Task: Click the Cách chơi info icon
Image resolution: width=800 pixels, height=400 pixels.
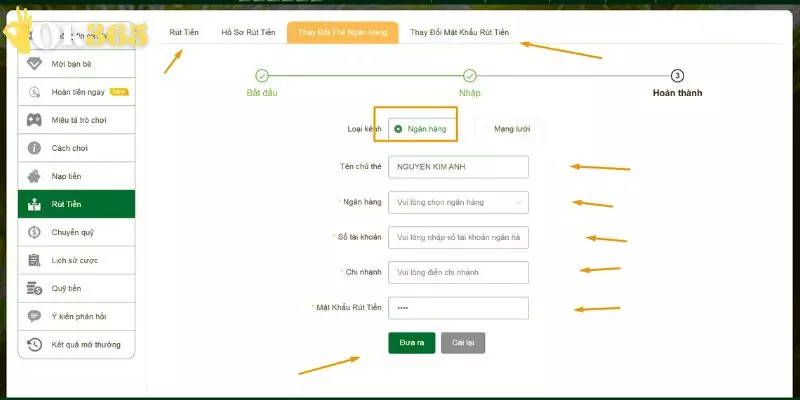Action: [x=34, y=148]
